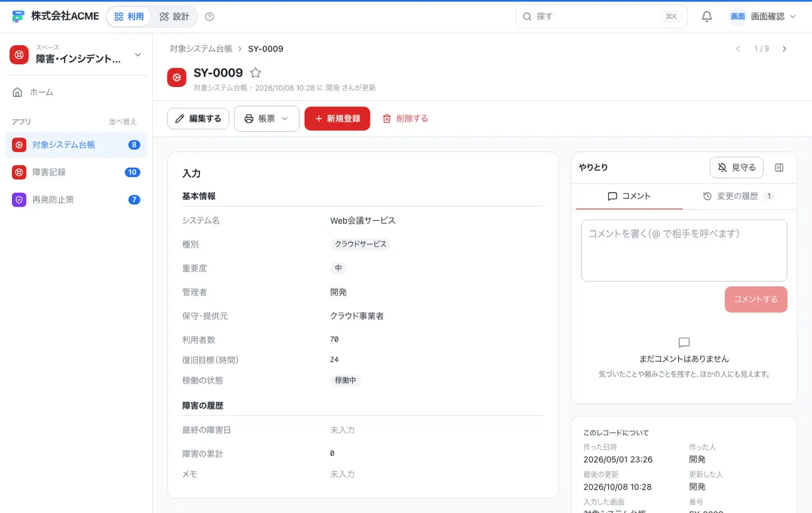Click the 画面 avatar badge
The width and height of the screenshot is (812, 513).
tap(738, 16)
